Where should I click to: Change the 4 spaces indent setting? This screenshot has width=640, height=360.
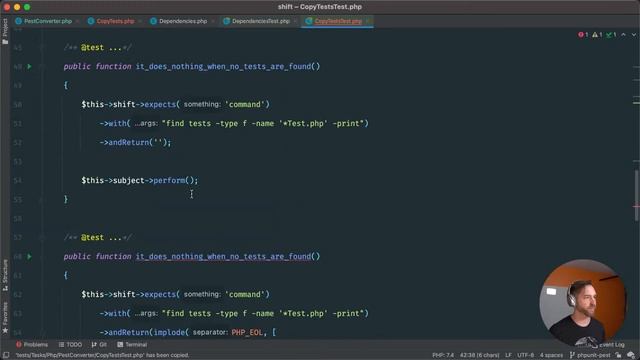coord(551,355)
